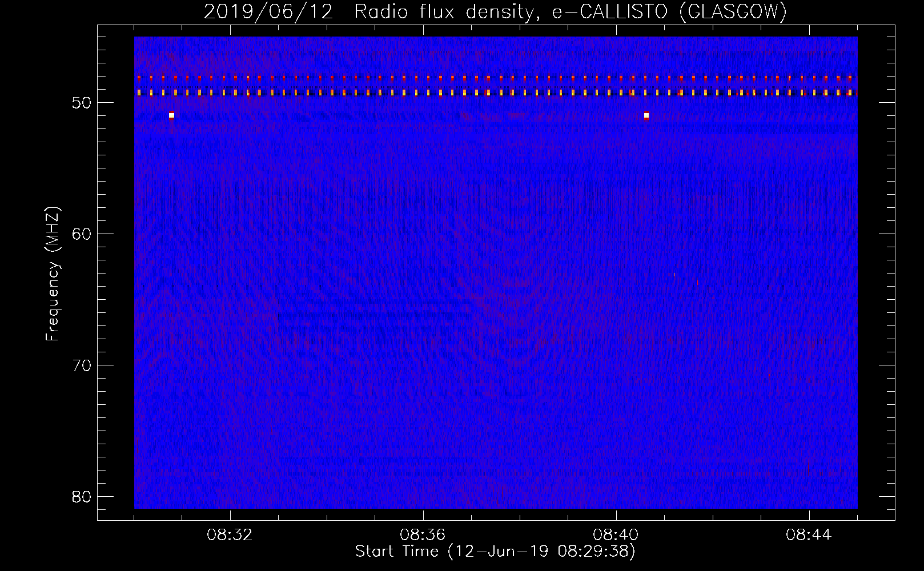Click the 08:36 time tick label
924x571 pixels.
pos(423,535)
